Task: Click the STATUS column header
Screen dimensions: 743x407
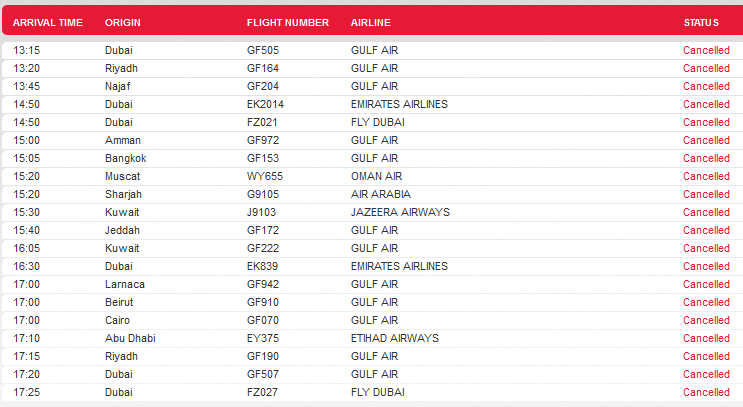Action: pos(701,23)
